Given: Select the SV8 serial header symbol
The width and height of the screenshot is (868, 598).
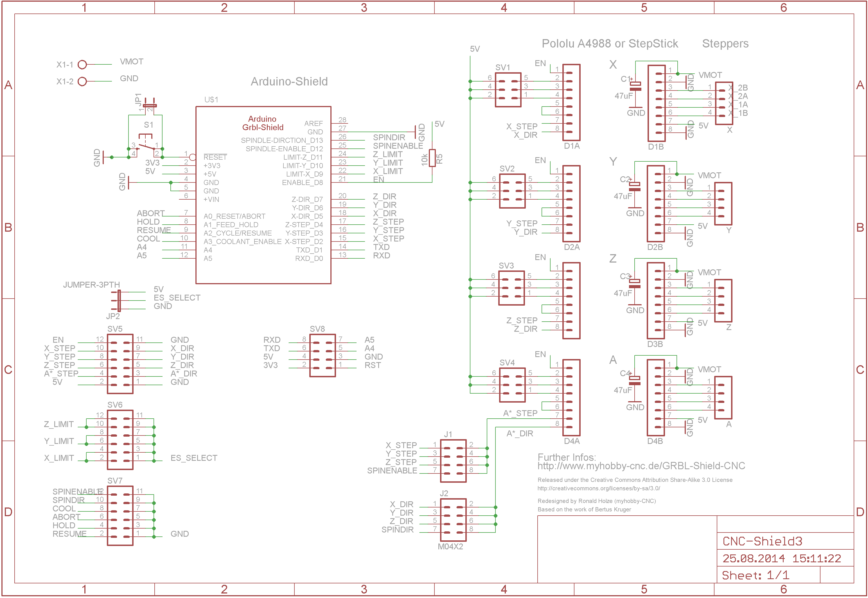Looking at the screenshot, I should pos(322,356).
